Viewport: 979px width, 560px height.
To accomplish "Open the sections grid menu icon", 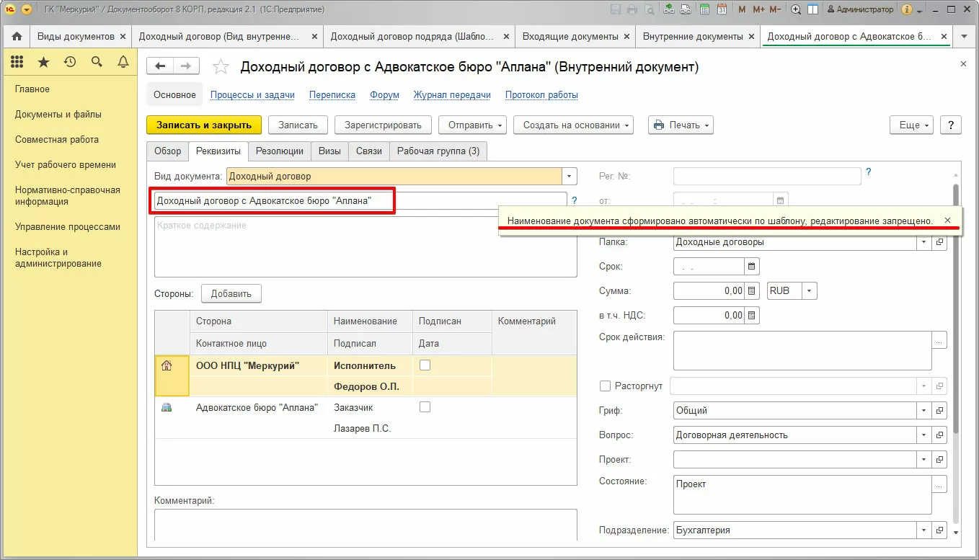I will point(17,63).
